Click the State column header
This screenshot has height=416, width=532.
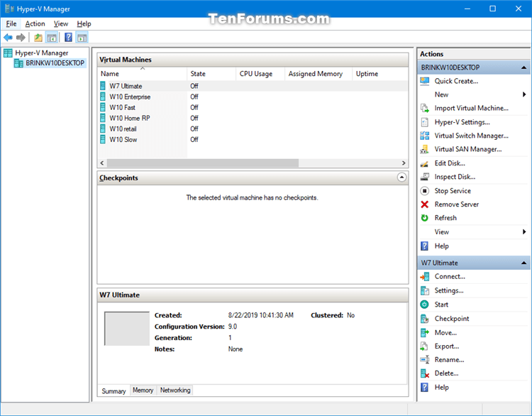pos(211,74)
